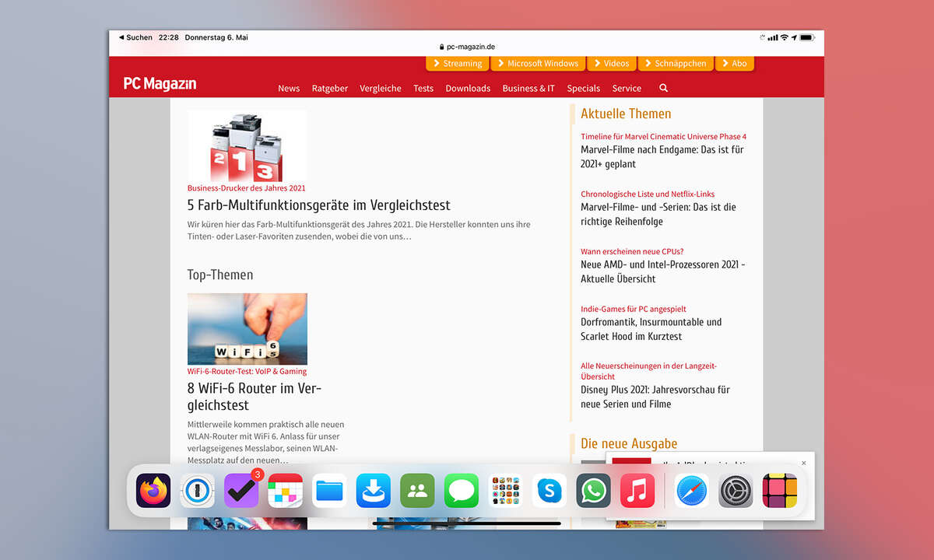The image size is (934, 560).
Task: Open the Files app in dock
Action: [x=329, y=491]
